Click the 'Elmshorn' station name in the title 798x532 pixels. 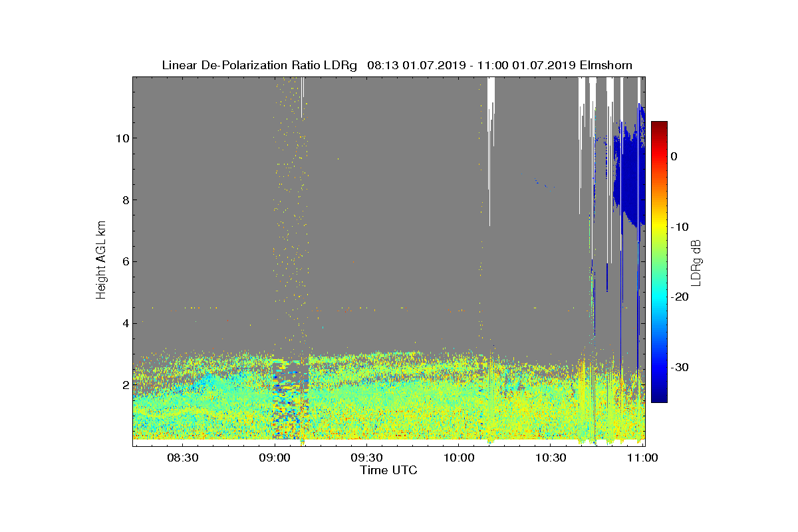point(605,65)
